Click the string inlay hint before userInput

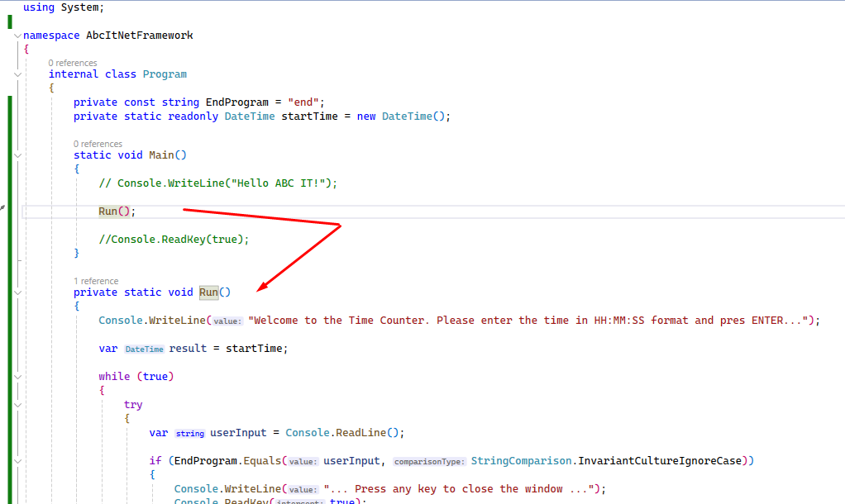[189, 434]
